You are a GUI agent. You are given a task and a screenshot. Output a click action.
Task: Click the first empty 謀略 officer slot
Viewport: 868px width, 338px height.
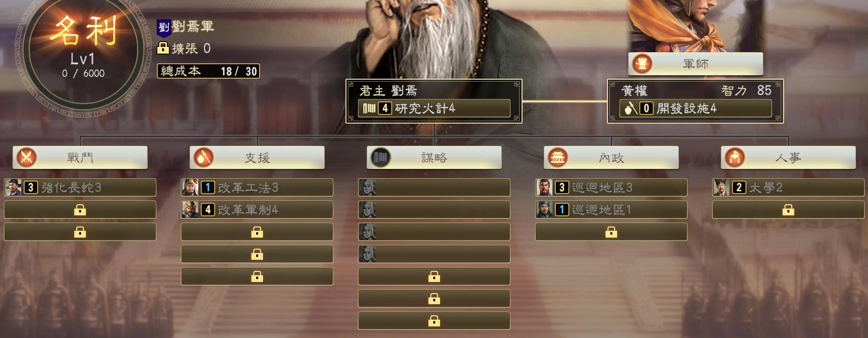pyautogui.click(x=434, y=187)
